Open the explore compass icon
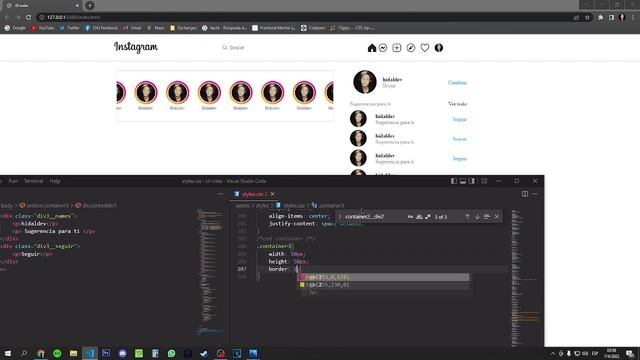640x360 pixels. pos(411,48)
